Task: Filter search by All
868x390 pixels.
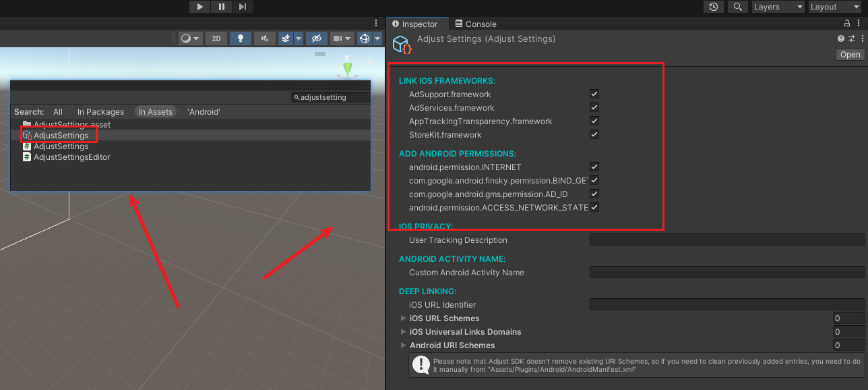Action: coord(58,112)
